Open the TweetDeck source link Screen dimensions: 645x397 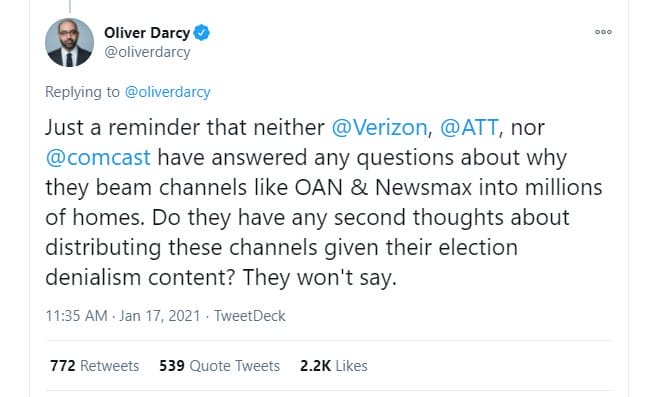click(x=250, y=316)
